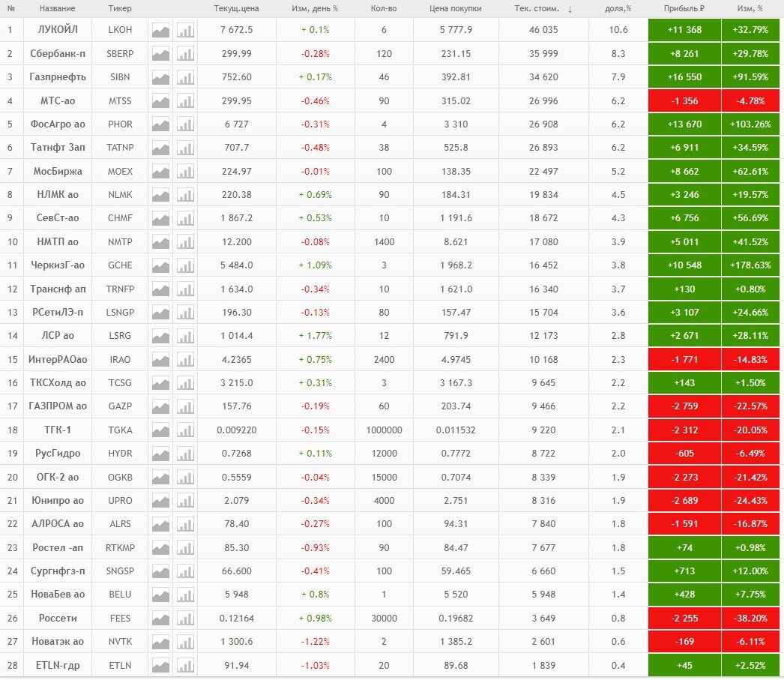This screenshot has width=784, height=680.
Task: Click the 1000000 quantity cell
Action: point(384,430)
